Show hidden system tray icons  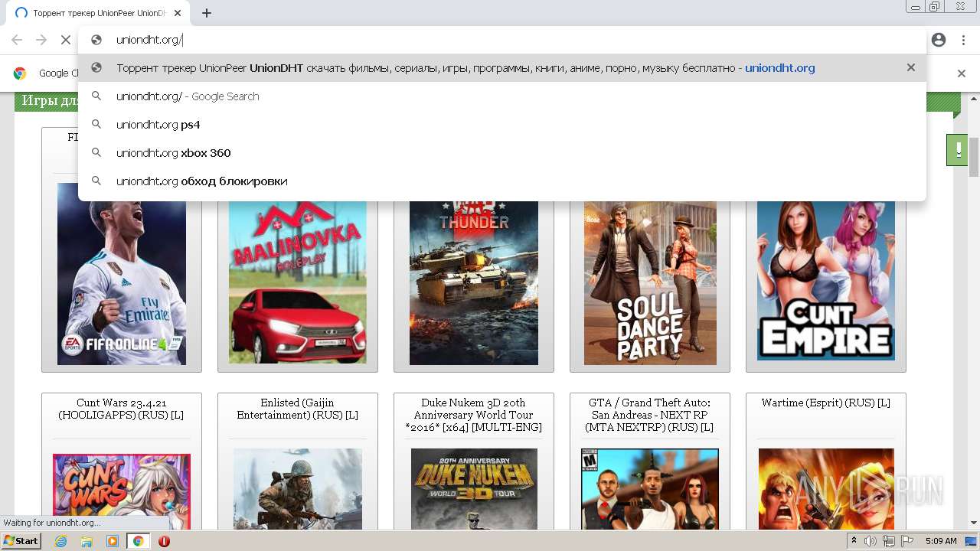click(854, 541)
